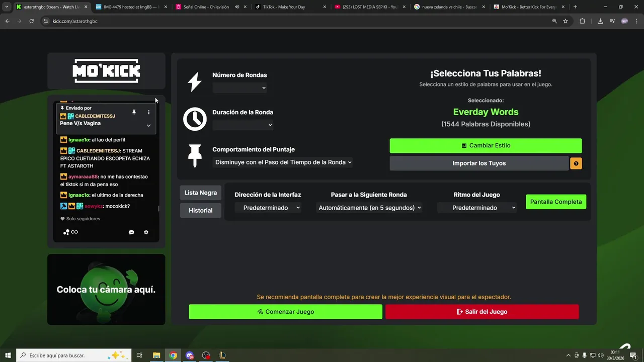Open chat settings gear icon
Image resolution: width=644 pixels, height=362 pixels.
(x=146, y=232)
